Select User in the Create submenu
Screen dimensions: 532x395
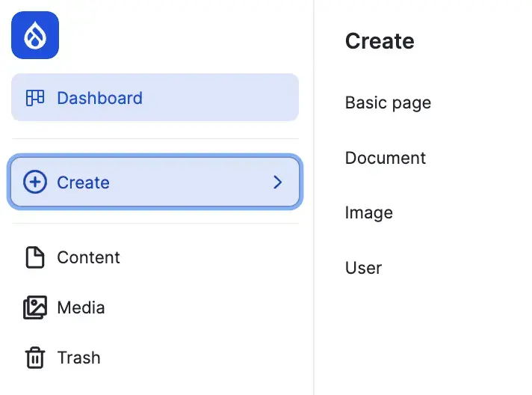pos(363,268)
